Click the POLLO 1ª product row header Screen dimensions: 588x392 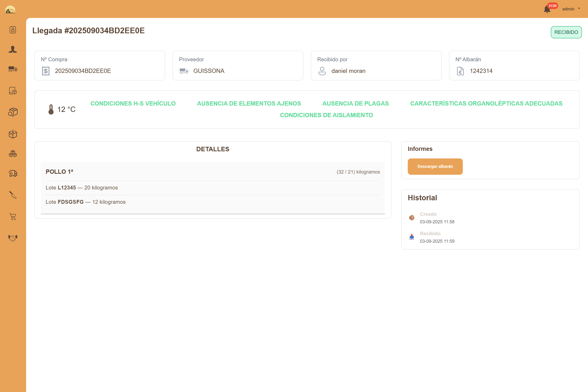(59, 172)
